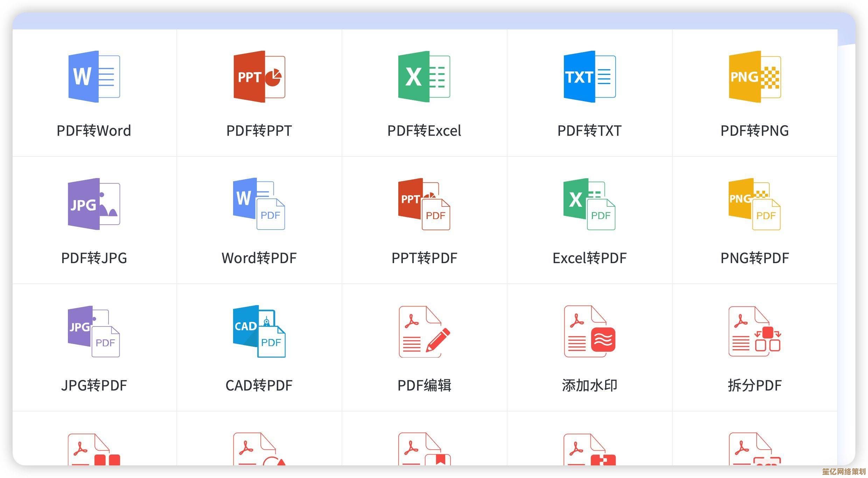Click the "PDF转JPG" label

click(x=94, y=258)
